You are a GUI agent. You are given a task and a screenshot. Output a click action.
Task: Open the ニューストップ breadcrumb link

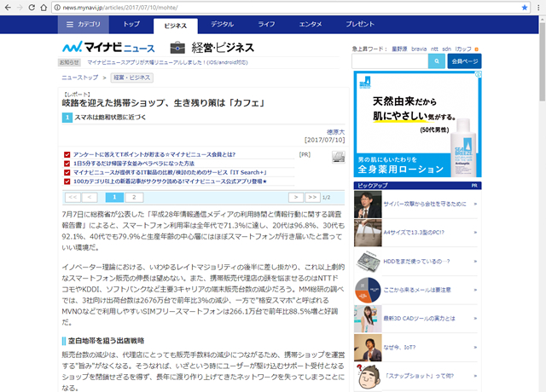pos(78,78)
